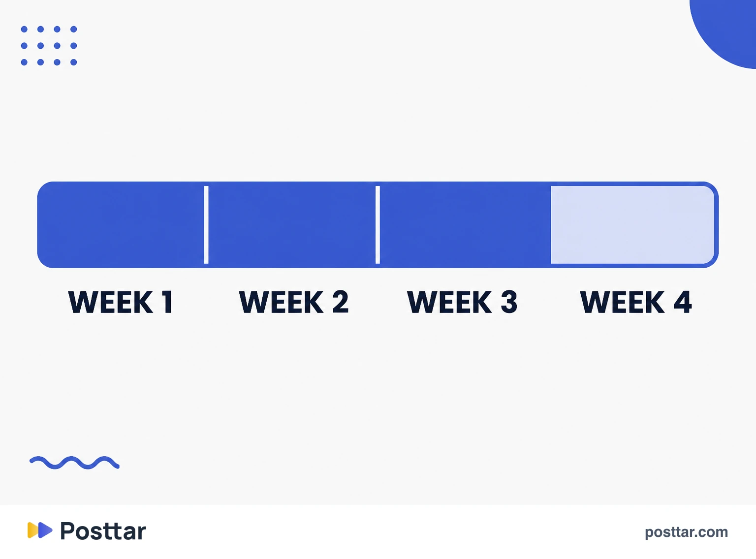The image size is (756, 559).
Task: Click the white footer bar area
Action: point(378,531)
